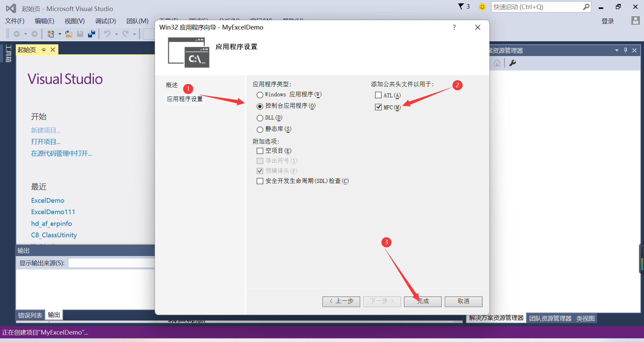644x342 pixels.
Task: Switch to the 输出 tab
Action: point(54,315)
